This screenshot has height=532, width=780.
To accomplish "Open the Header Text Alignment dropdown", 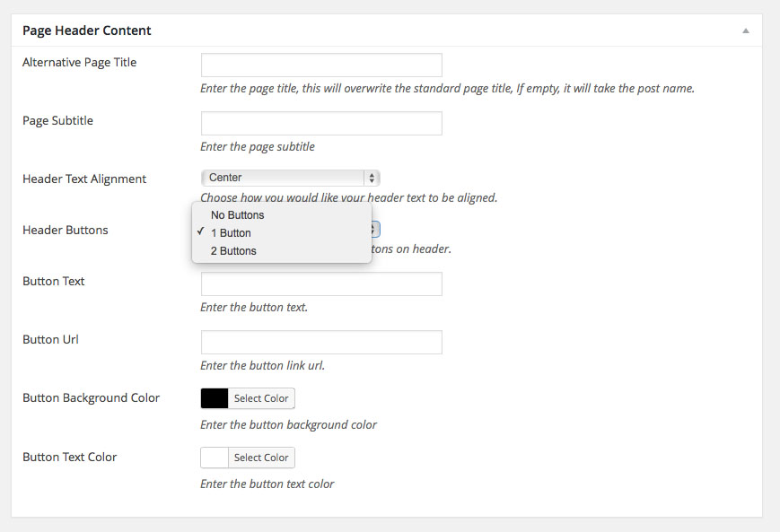I will pos(290,178).
